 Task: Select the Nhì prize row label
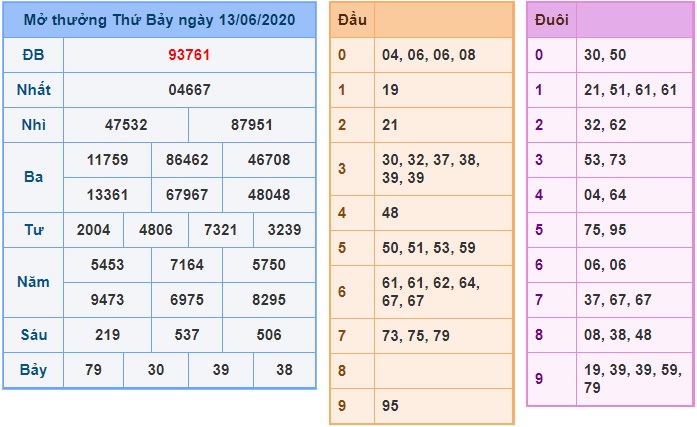point(33,125)
